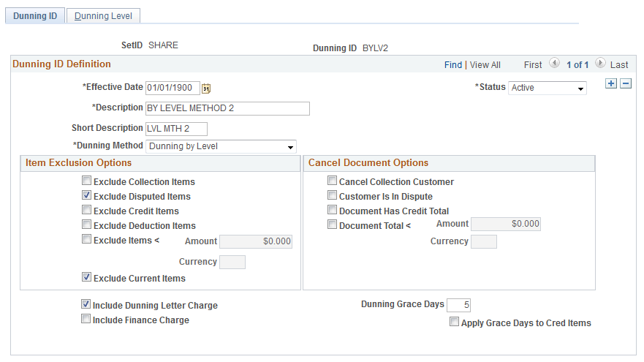The height and width of the screenshot is (362, 644).
Task: Delete the row with minus icon
Action: coord(626,83)
